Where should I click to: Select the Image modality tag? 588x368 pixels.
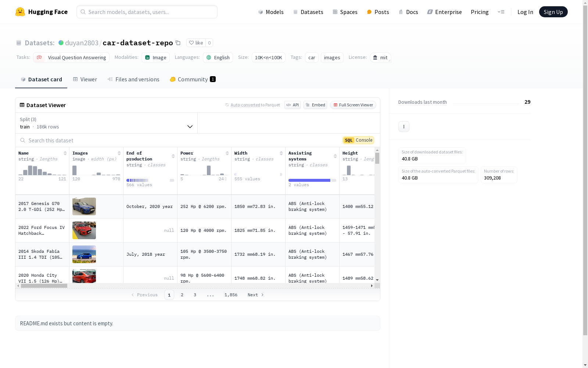click(156, 57)
